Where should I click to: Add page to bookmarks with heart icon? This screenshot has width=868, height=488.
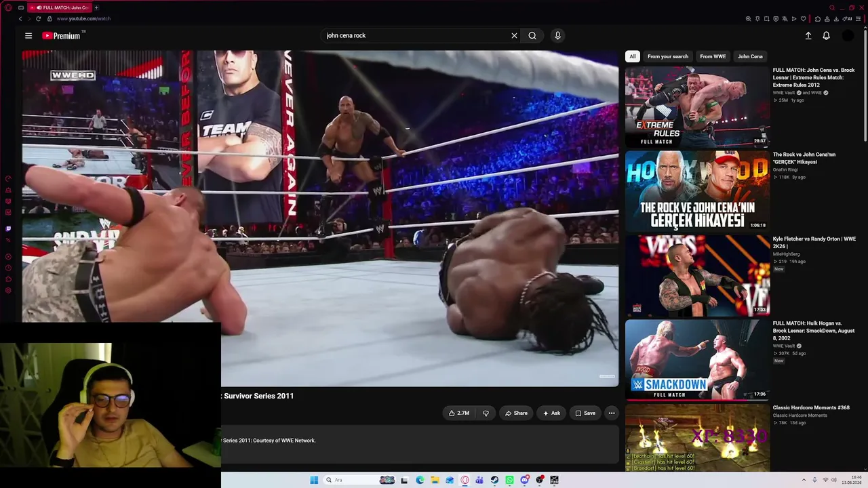click(x=804, y=19)
